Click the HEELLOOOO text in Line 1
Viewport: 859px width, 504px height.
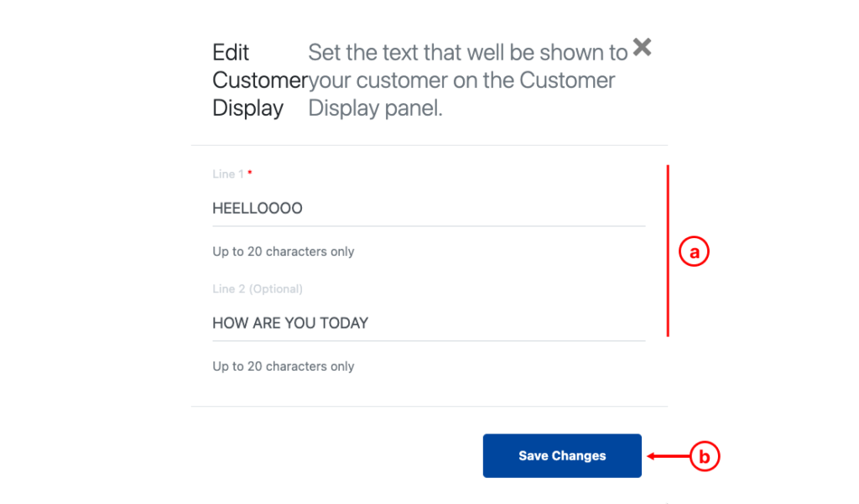point(258,208)
